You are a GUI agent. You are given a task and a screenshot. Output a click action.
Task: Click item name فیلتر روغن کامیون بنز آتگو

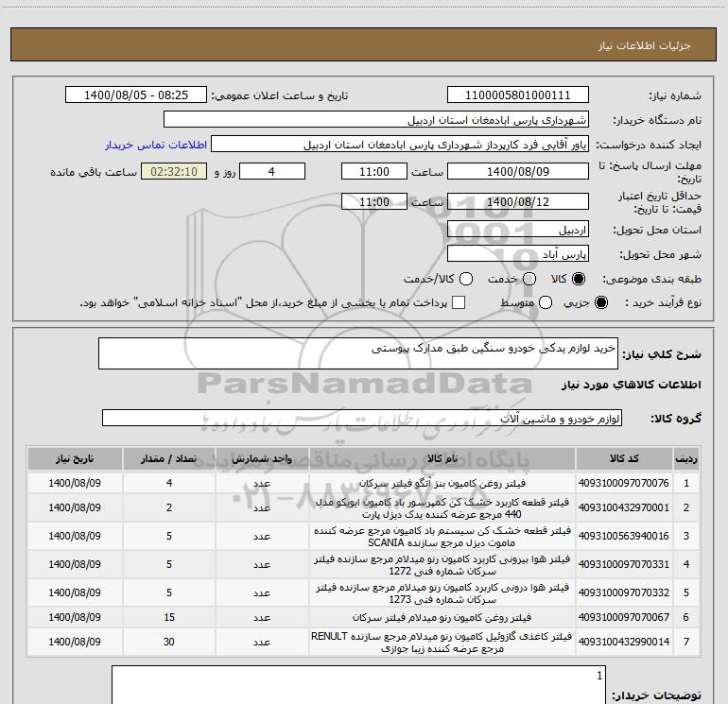[x=442, y=483]
